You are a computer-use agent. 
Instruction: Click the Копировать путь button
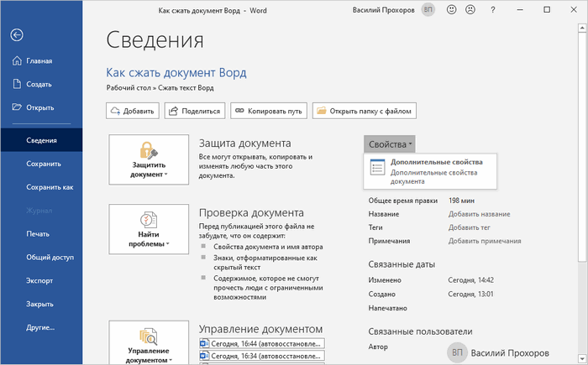269,111
